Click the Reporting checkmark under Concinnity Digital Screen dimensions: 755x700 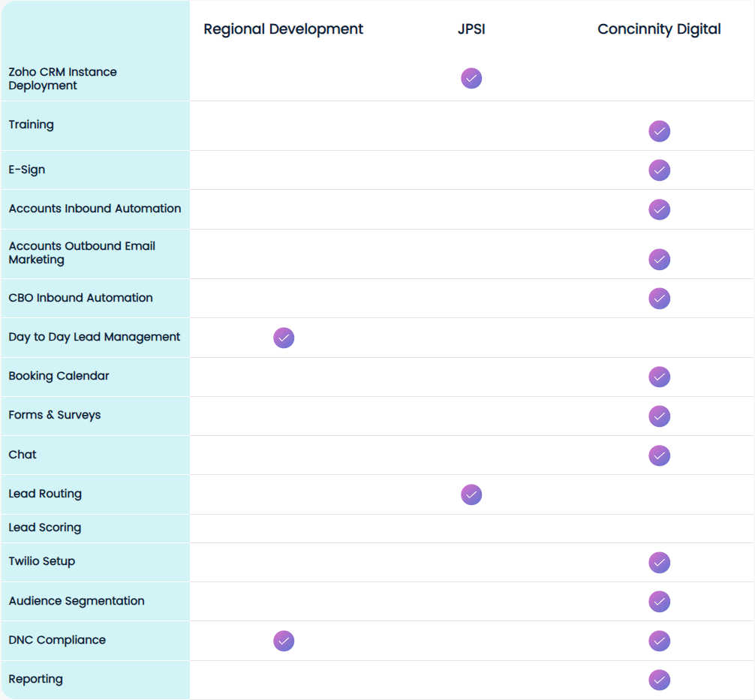click(x=659, y=680)
